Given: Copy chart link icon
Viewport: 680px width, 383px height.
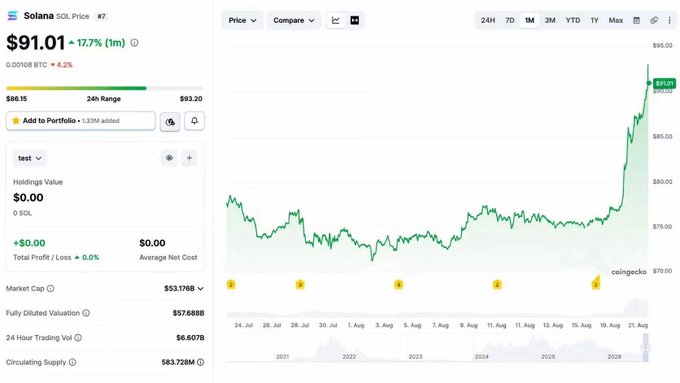Looking at the screenshot, I should tap(654, 20).
